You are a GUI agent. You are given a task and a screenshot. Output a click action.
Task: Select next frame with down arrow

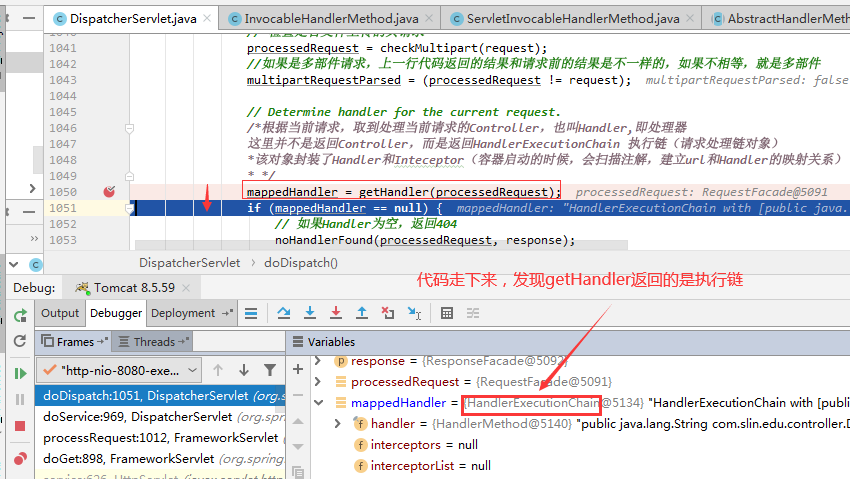point(244,370)
